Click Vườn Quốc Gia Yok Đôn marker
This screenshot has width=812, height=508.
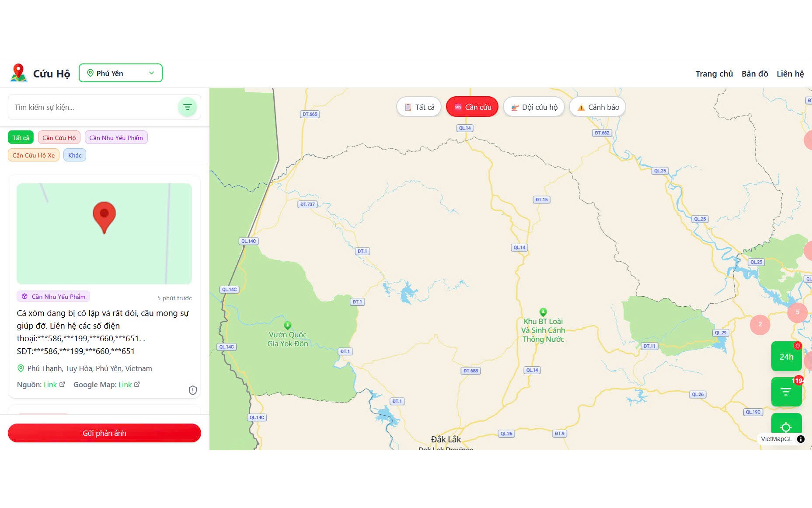click(287, 325)
